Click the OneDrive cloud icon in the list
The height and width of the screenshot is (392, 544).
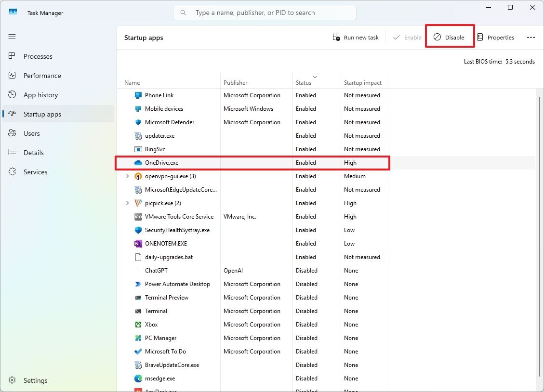[x=137, y=162]
